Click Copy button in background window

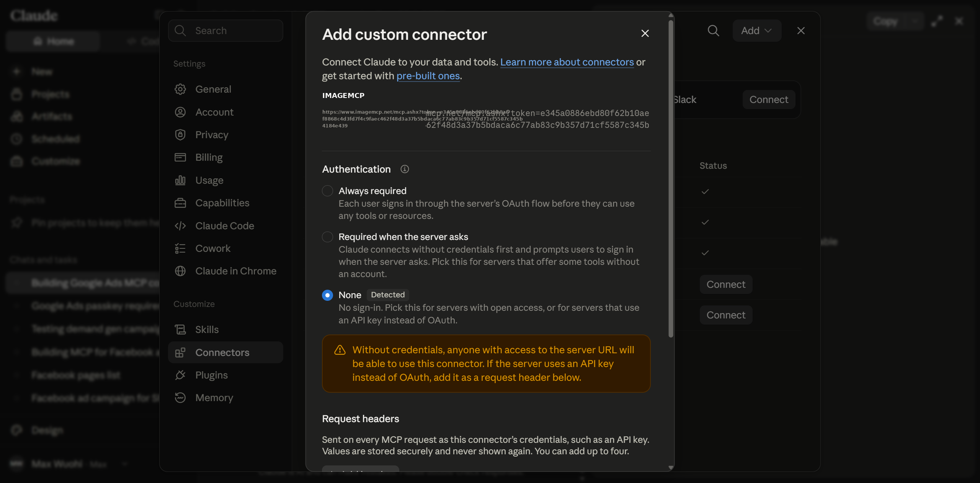click(885, 21)
